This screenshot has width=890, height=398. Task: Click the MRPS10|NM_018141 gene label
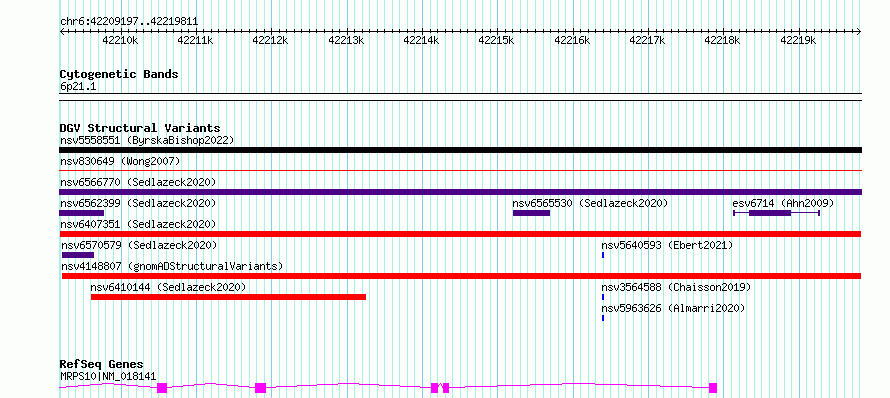[x=108, y=376]
